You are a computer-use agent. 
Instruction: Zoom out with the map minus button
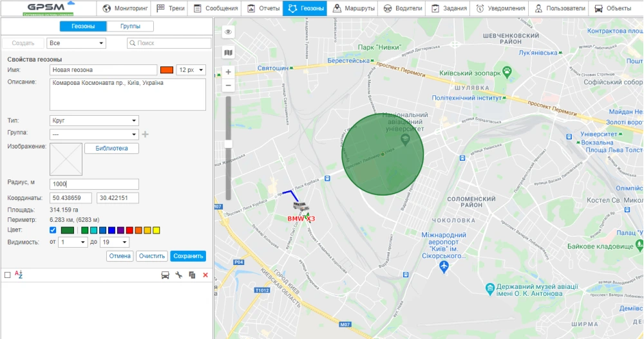click(228, 86)
